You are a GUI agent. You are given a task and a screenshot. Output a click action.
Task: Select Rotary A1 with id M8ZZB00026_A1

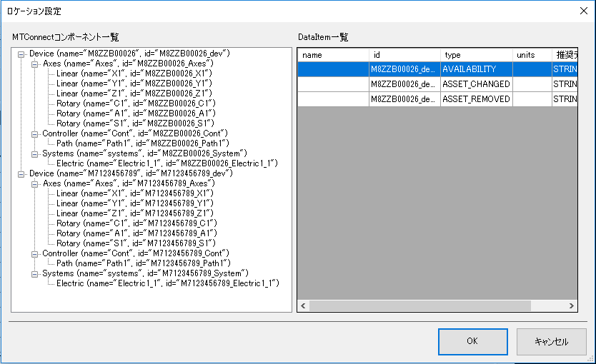pos(136,113)
